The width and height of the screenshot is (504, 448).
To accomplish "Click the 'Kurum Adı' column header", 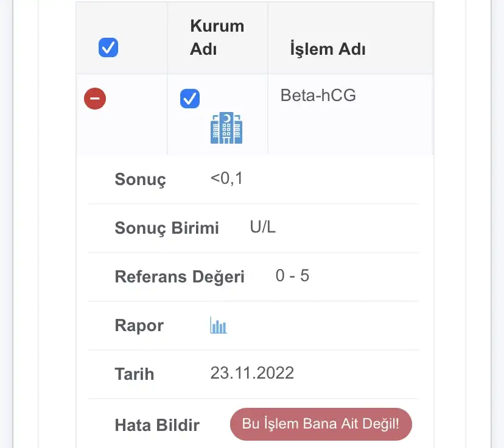I will coord(217,38).
